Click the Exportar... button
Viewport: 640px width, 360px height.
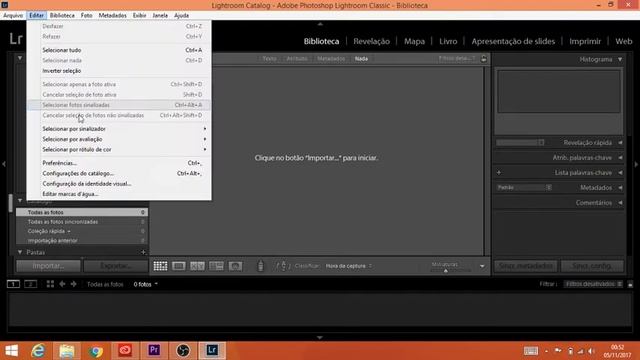pos(116,266)
